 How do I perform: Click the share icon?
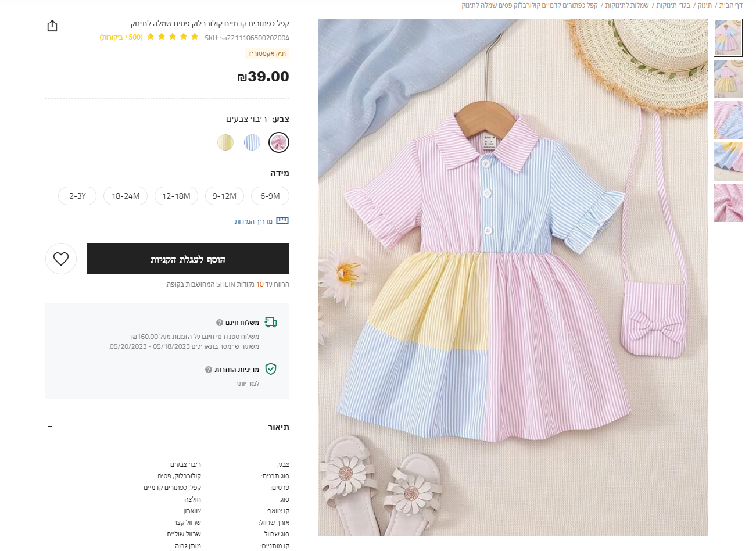point(52,26)
